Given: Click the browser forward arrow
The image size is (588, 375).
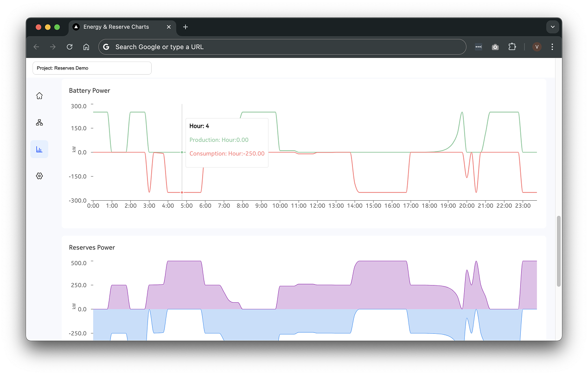Looking at the screenshot, I should click(53, 47).
